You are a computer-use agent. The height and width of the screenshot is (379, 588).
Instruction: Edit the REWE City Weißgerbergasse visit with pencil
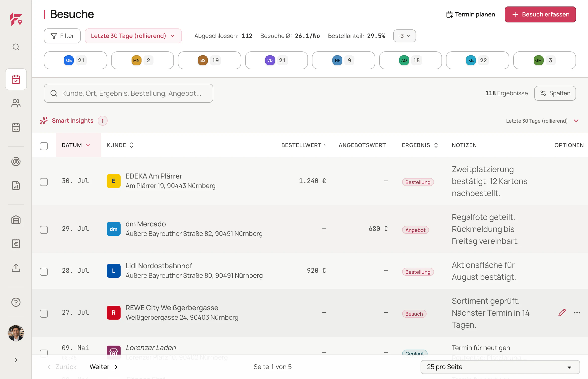562,313
